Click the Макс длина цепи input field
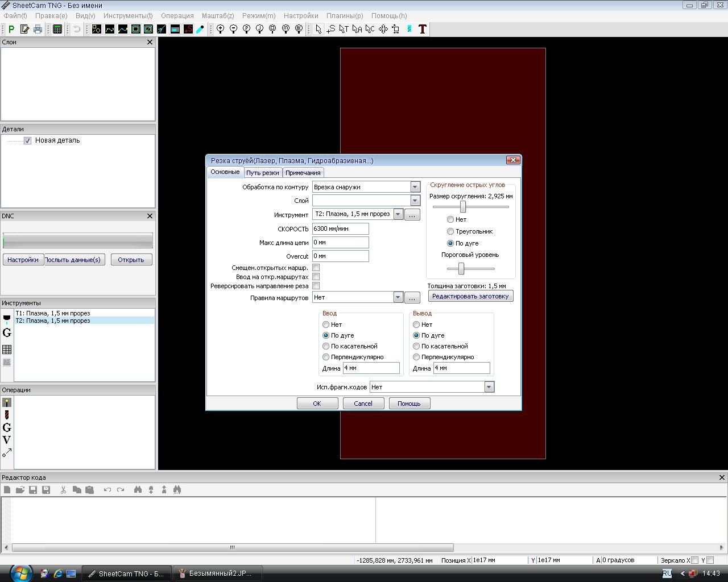The image size is (728, 582). click(x=341, y=242)
